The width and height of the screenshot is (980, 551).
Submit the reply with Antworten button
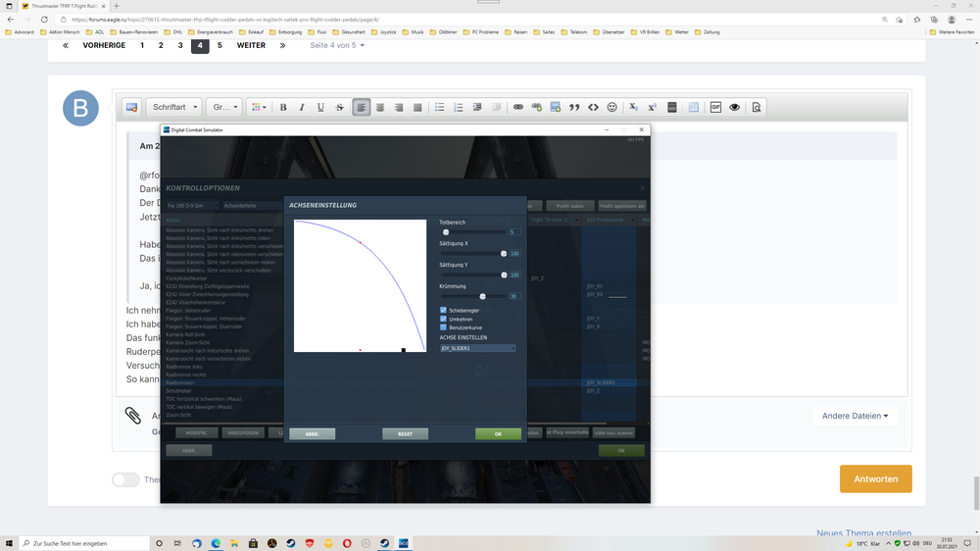(875, 479)
